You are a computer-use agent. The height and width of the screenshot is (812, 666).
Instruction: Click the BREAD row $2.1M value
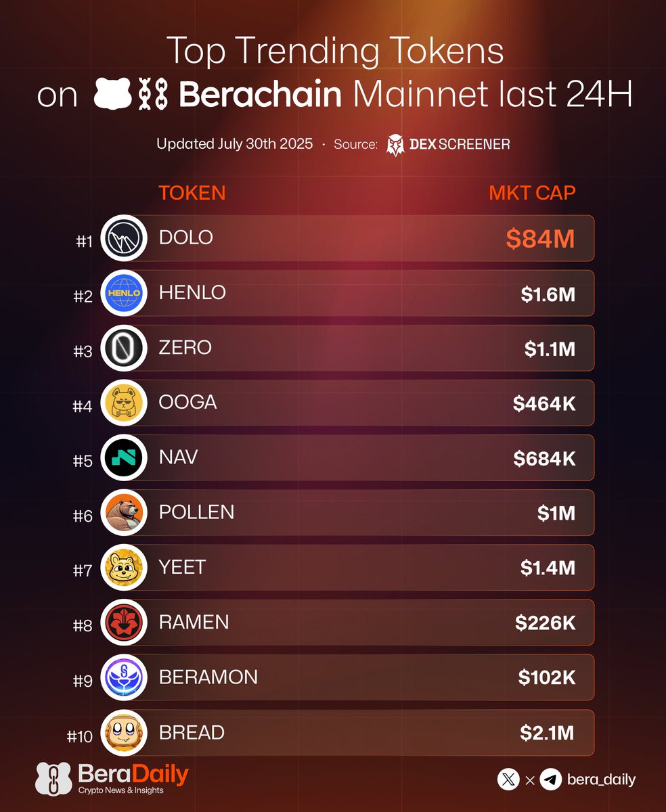(x=548, y=733)
